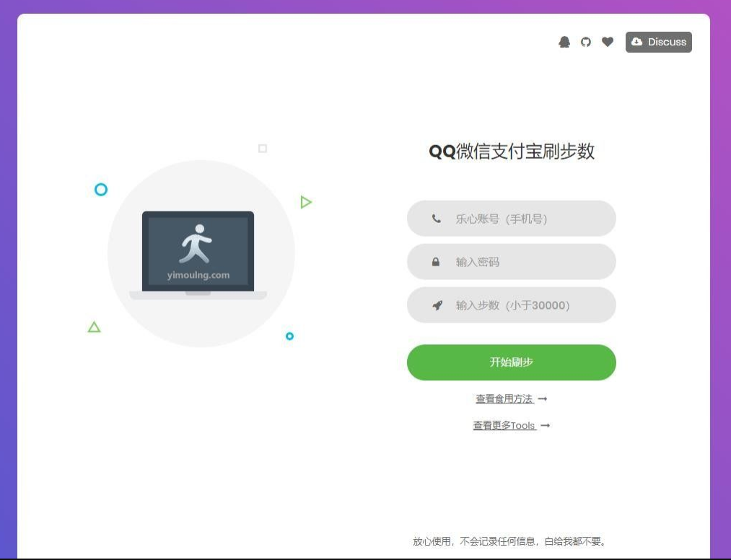Click the Discuss button
Screen dimensions: 731x560
coord(658,42)
